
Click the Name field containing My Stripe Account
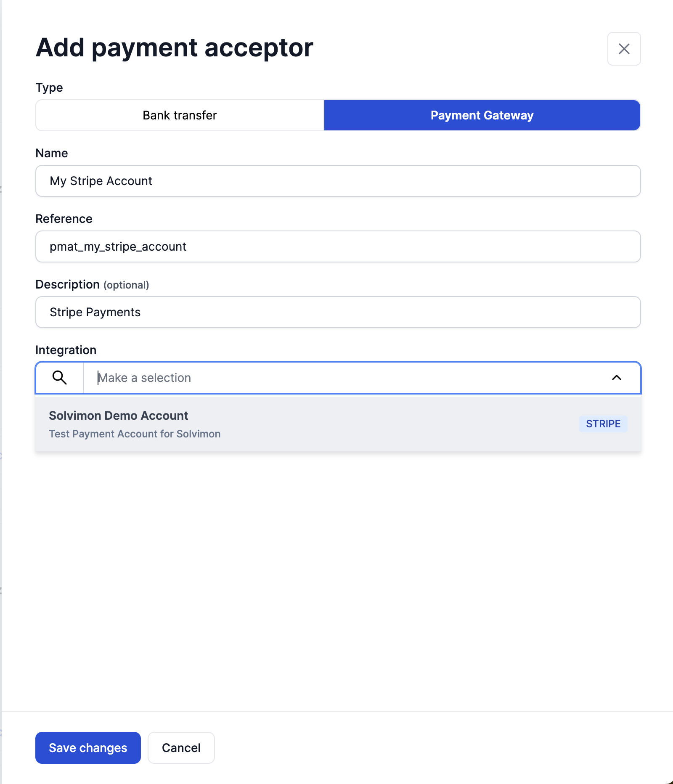click(338, 181)
